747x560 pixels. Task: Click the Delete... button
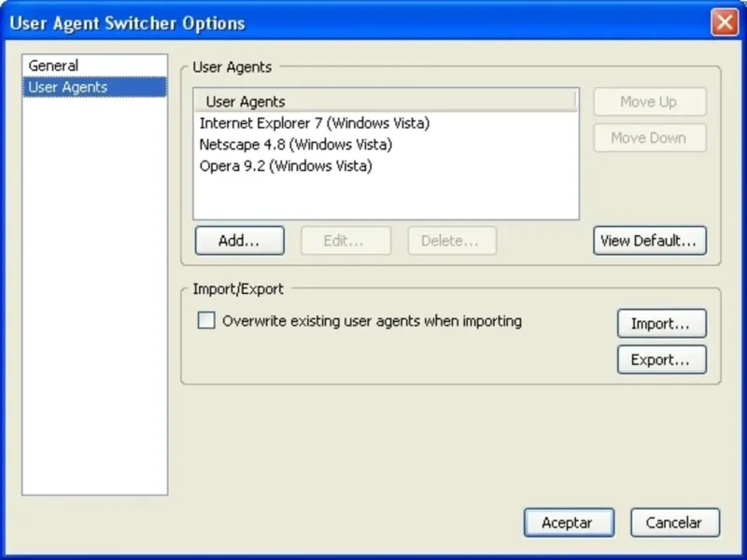[452, 241]
